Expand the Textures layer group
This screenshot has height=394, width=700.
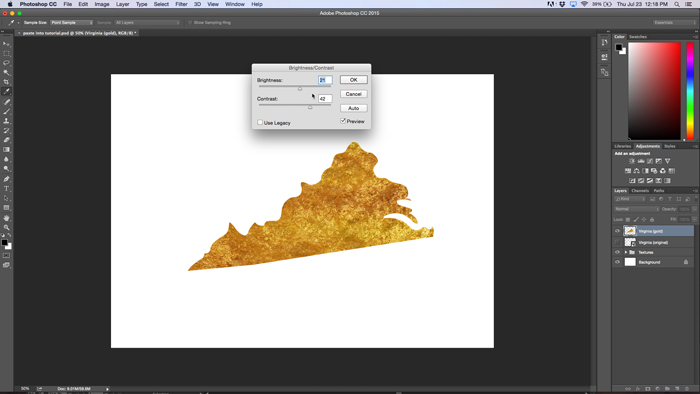coord(625,253)
